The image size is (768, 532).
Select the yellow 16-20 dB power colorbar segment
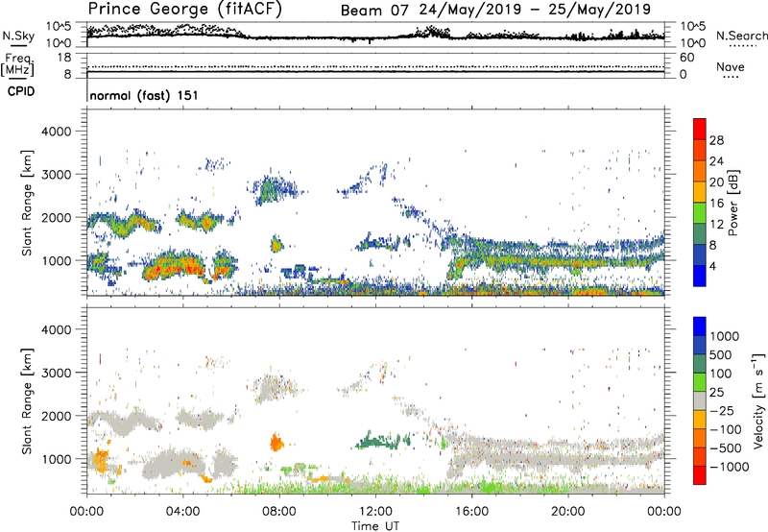[700, 192]
